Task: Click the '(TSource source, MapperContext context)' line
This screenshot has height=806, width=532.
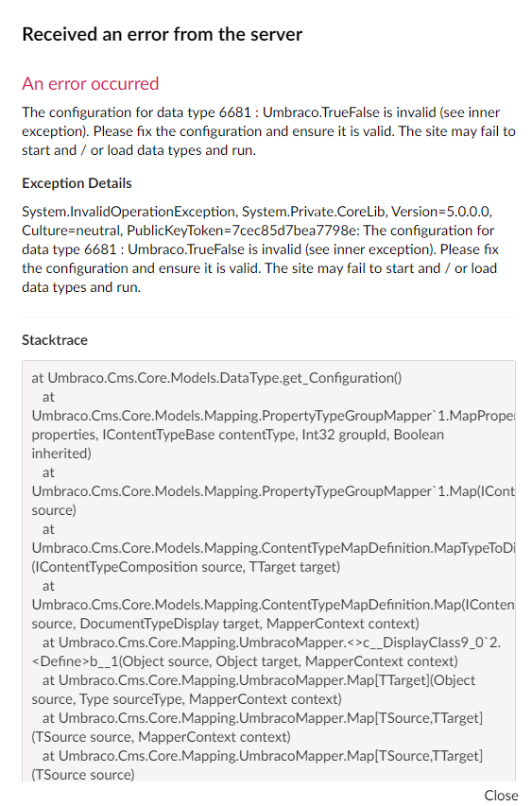Action: [x=161, y=737]
